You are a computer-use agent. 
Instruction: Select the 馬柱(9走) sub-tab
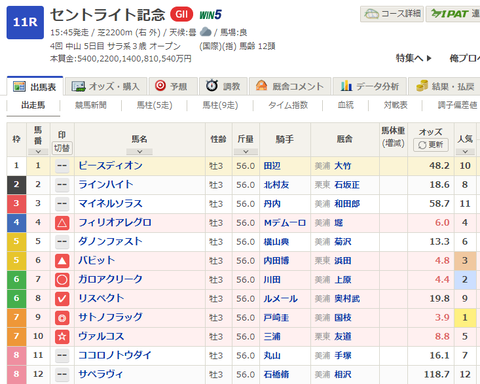220,105
